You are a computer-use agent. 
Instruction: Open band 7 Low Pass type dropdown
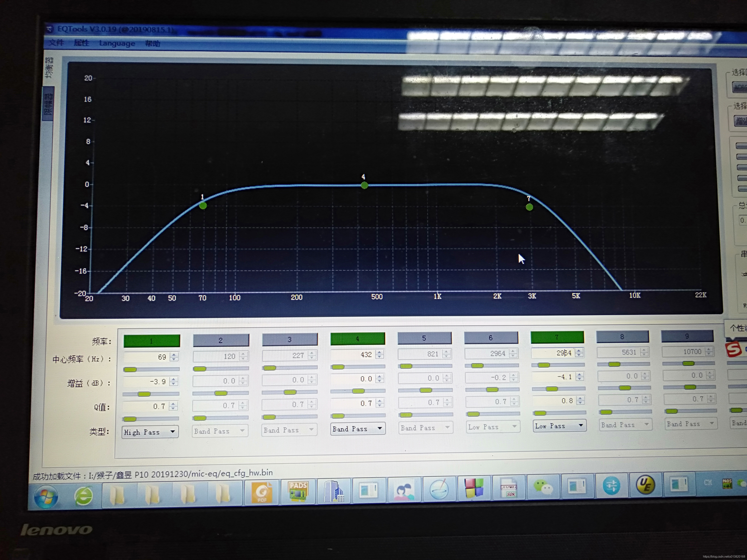click(559, 426)
